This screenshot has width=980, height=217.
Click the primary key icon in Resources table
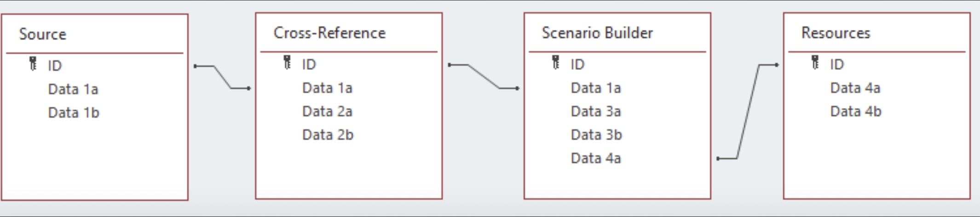coord(815,63)
